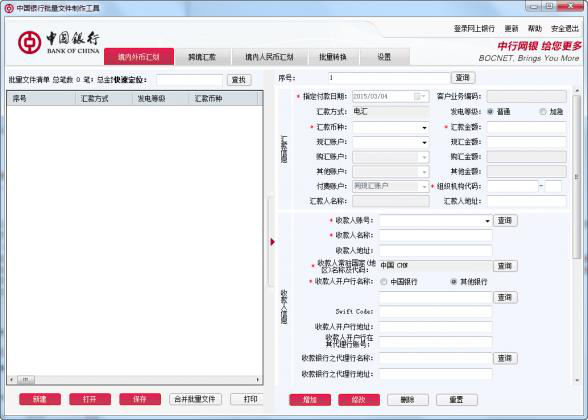Open the 其他账户 dropdown

tap(424, 172)
